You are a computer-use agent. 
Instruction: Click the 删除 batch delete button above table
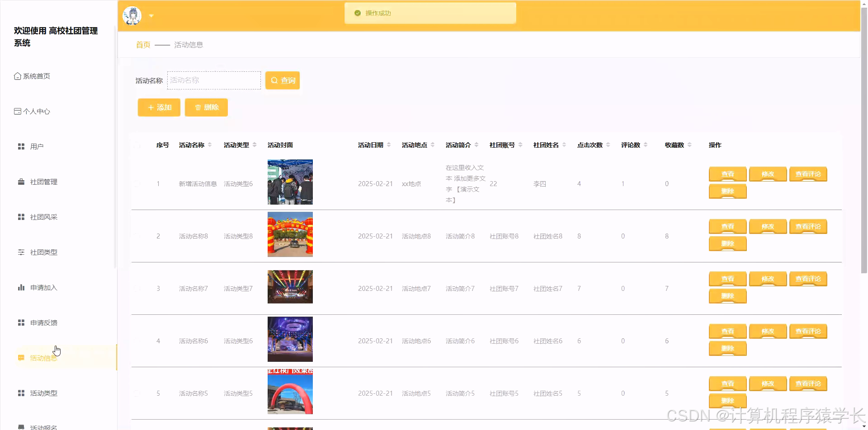click(206, 107)
